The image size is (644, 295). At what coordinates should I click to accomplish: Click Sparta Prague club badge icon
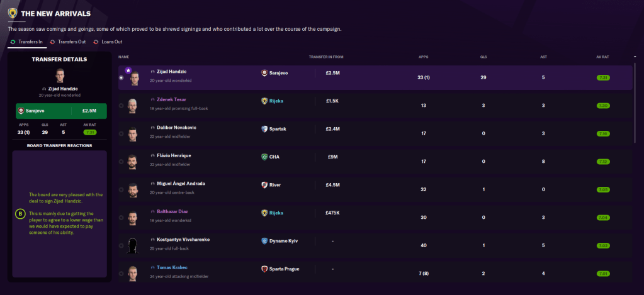click(x=264, y=269)
